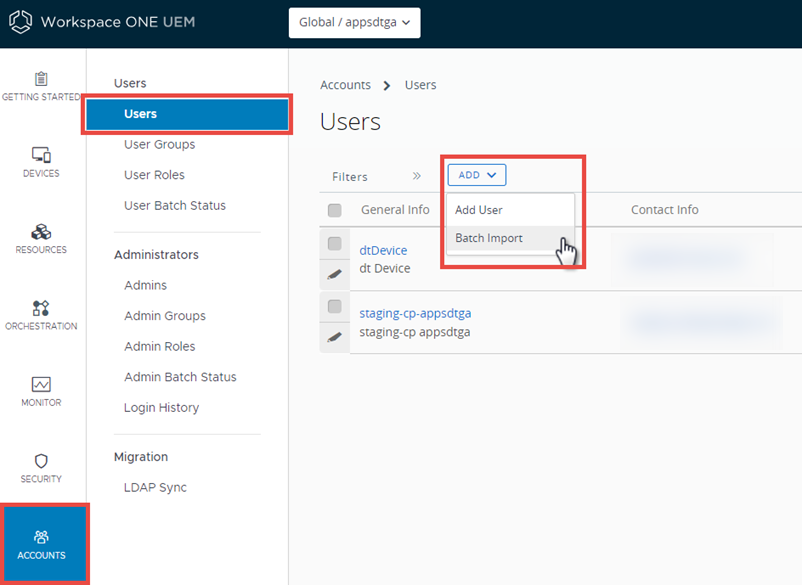
Task: Open User Groups page
Action: 160,145
